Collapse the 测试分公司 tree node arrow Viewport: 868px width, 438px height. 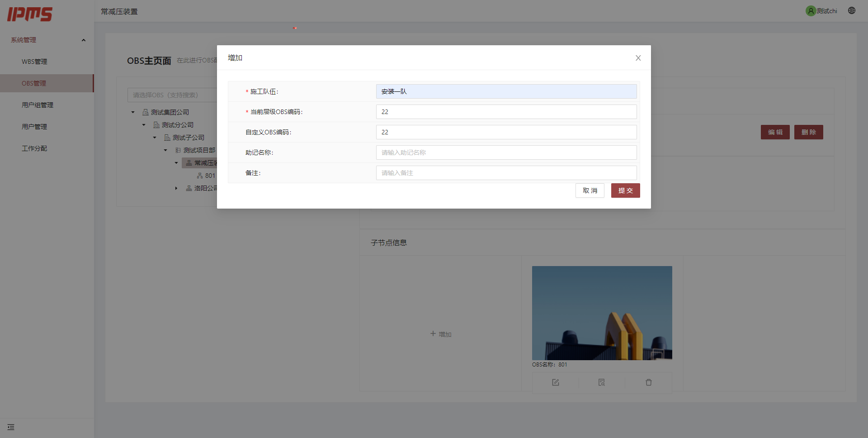coord(144,125)
